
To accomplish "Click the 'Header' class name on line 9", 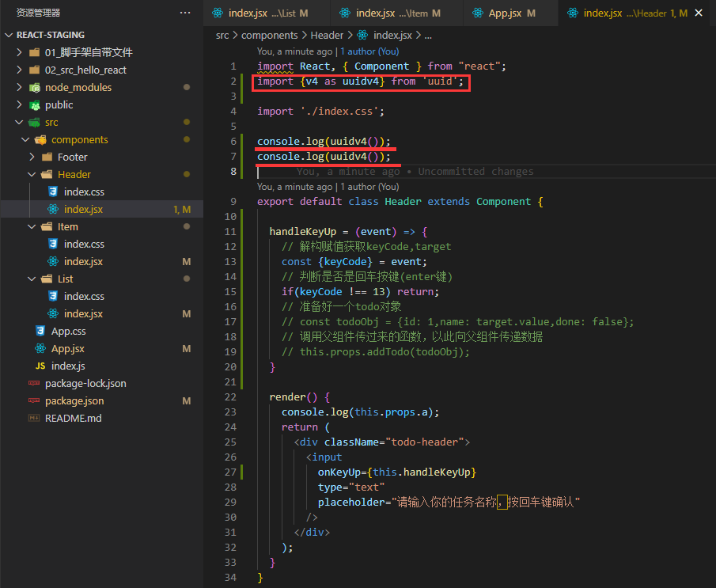I will [x=403, y=202].
